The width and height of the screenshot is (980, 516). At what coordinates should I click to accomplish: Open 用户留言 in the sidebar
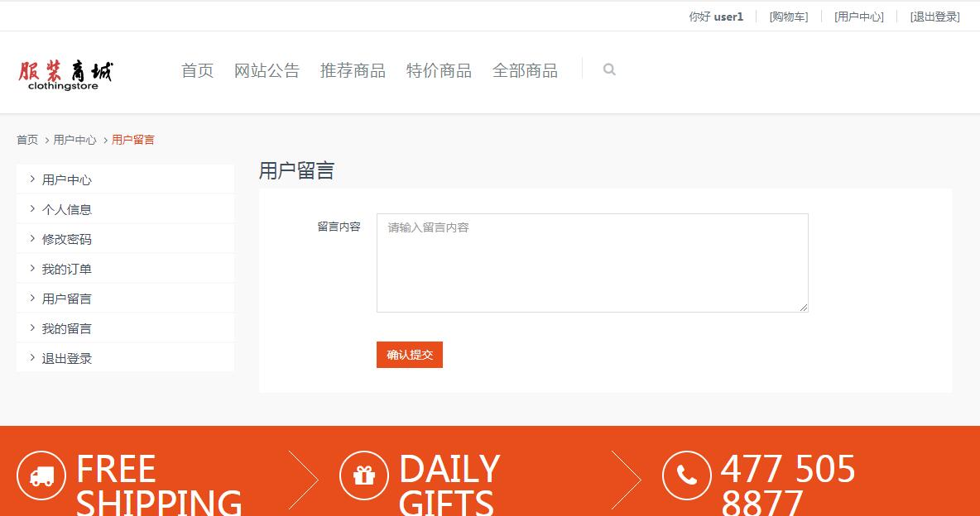coord(126,299)
